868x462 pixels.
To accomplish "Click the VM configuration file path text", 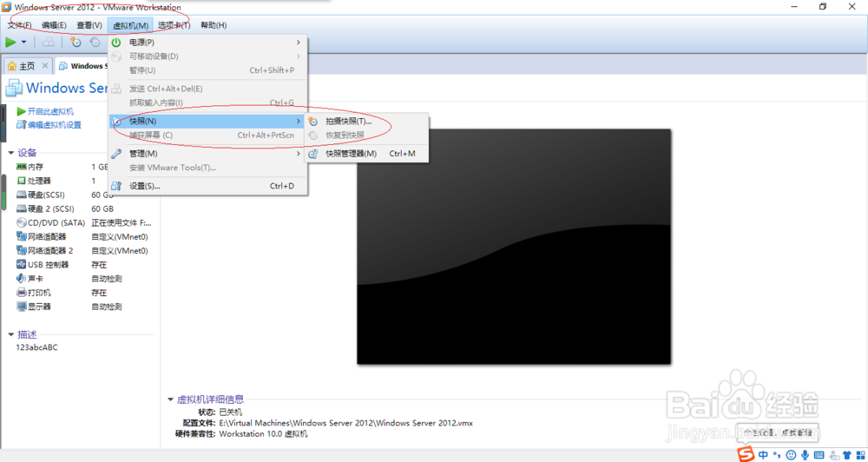I will point(346,423).
